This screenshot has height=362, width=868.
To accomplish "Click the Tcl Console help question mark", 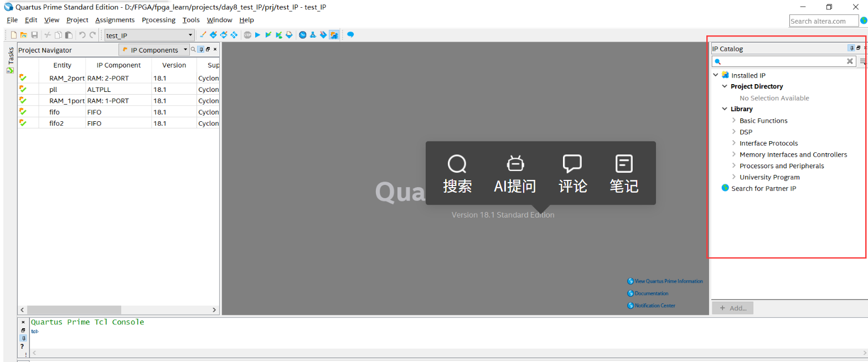I will click(x=23, y=347).
